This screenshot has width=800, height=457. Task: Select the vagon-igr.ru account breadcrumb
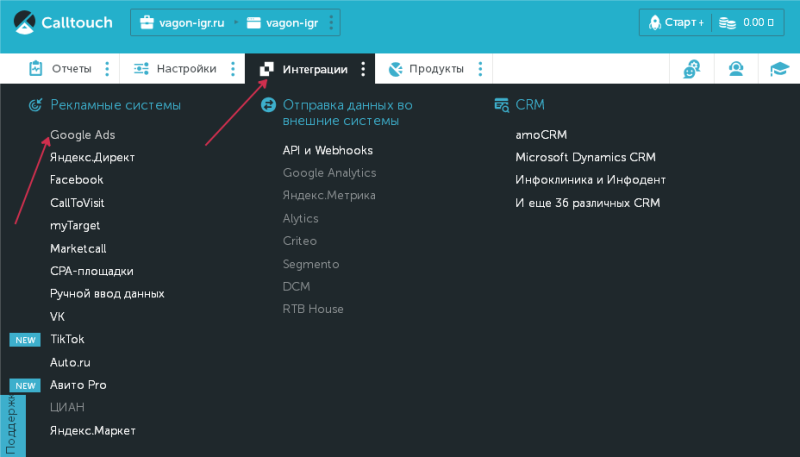pyautogui.click(x=182, y=23)
